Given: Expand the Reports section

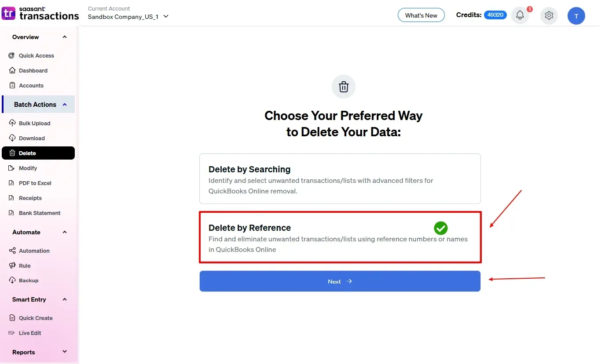Looking at the screenshot, I should [65, 352].
